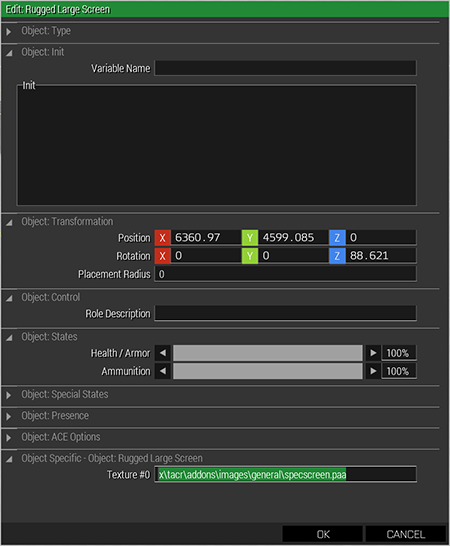
Task: Collapse the Object Specific Rugged Large Screen section
Action: tap(9, 459)
